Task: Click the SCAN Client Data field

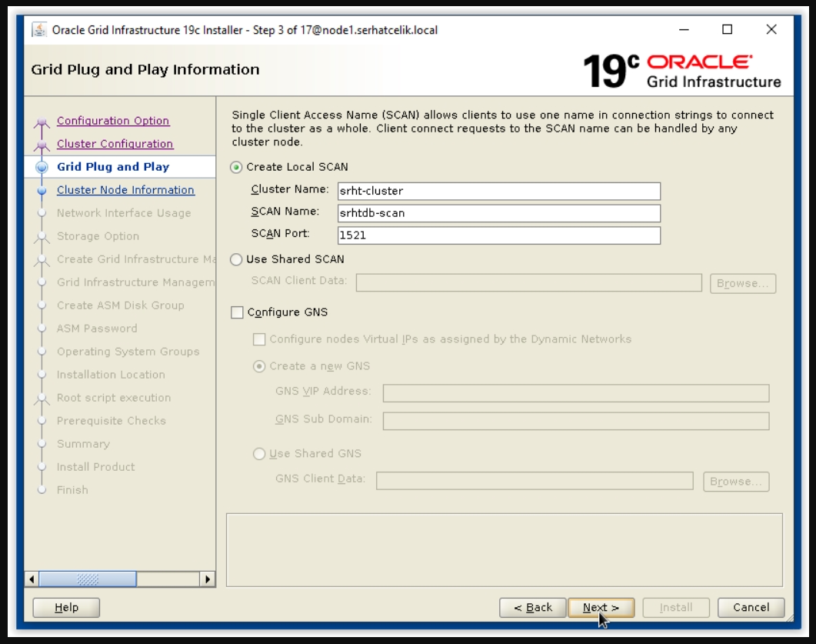Action: (x=528, y=283)
